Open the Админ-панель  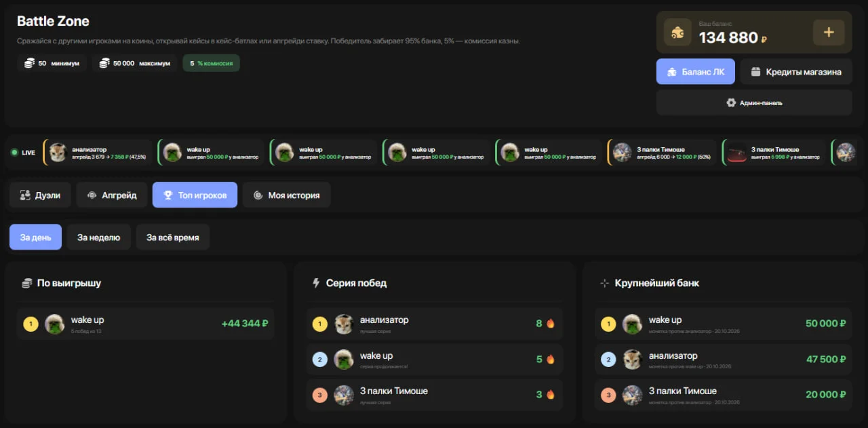[754, 102]
